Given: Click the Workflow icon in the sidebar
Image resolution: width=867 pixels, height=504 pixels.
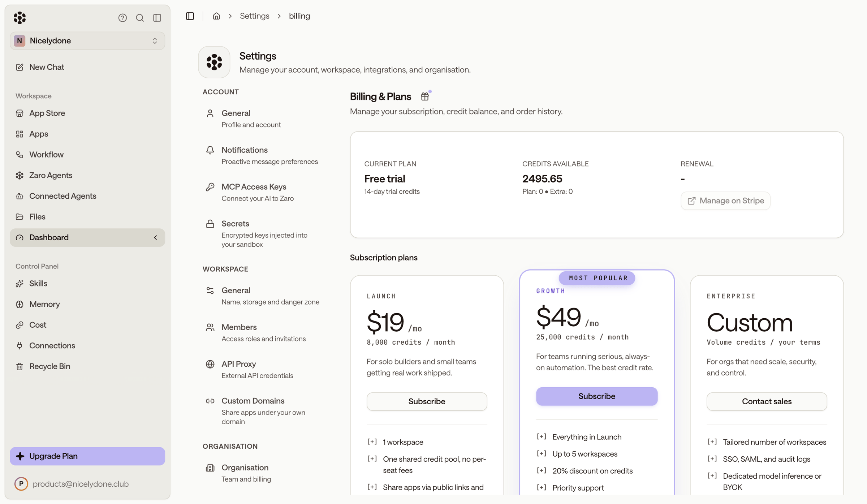Looking at the screenshot, I should pos(20,155).
